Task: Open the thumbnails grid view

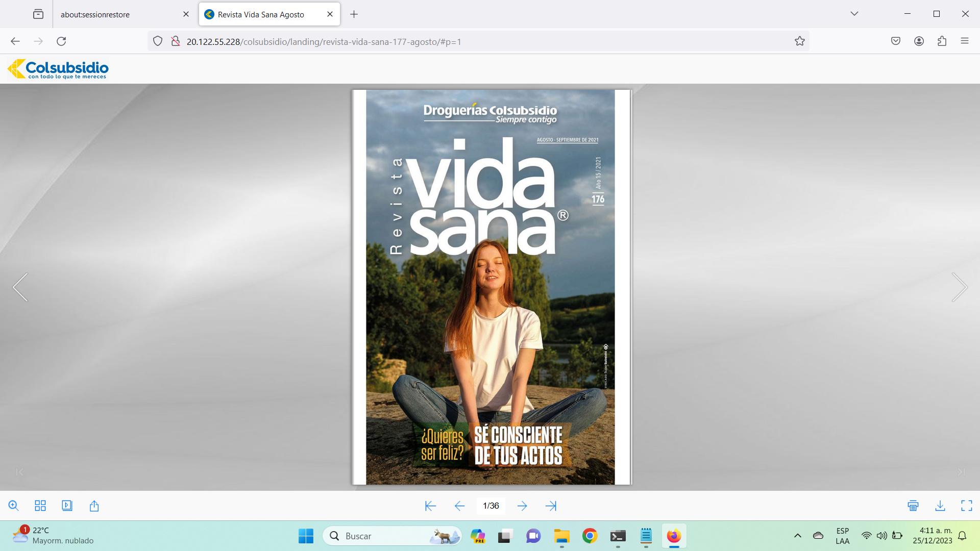Action: tap(40, 506)
